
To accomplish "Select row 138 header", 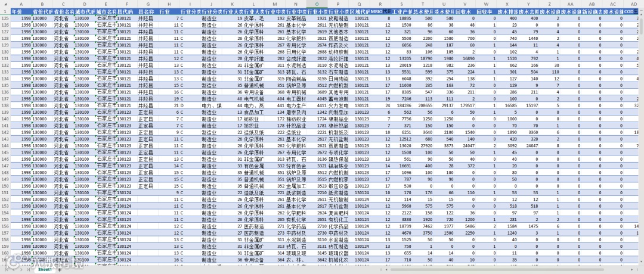I will click(5, 105).
